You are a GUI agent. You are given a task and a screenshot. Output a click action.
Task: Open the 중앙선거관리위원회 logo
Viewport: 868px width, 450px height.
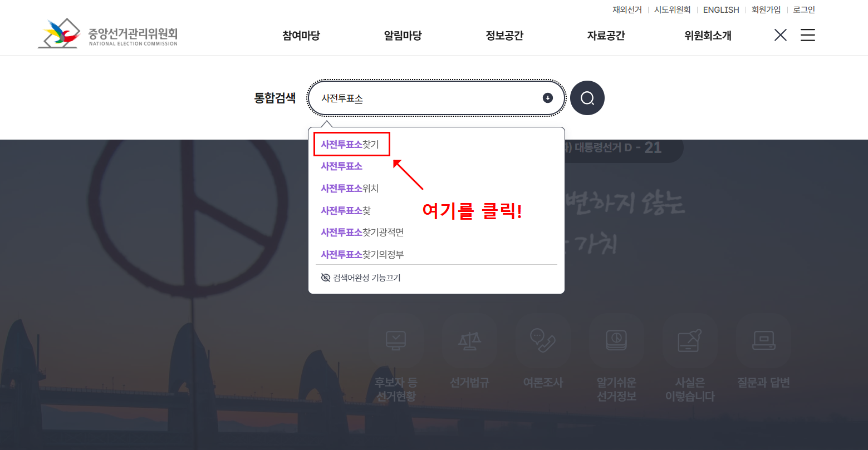(107, 33)
